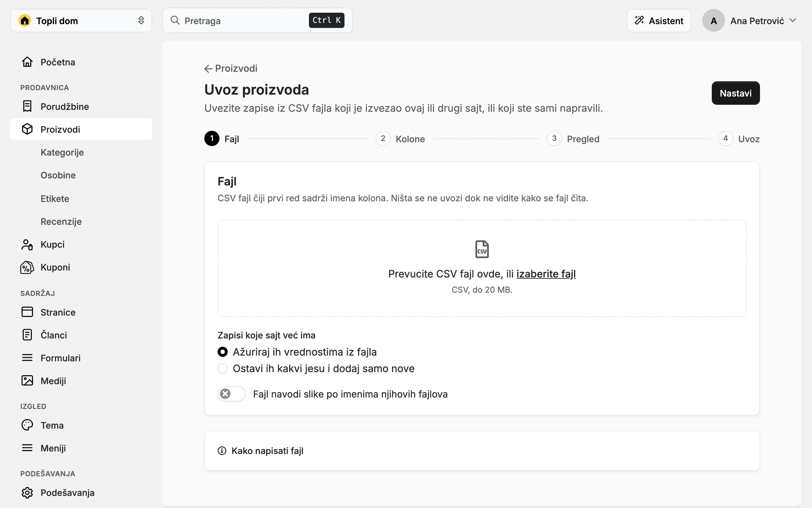Go to step 4 Uvoz
The image size is (812, 508).
pyautogui.click(x=739, y=138)
